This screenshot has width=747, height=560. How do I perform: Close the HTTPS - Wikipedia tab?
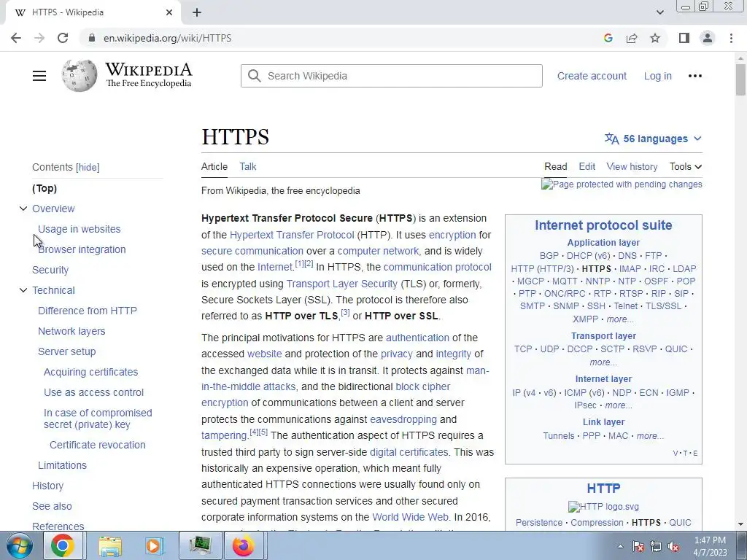tap(169, 12)
